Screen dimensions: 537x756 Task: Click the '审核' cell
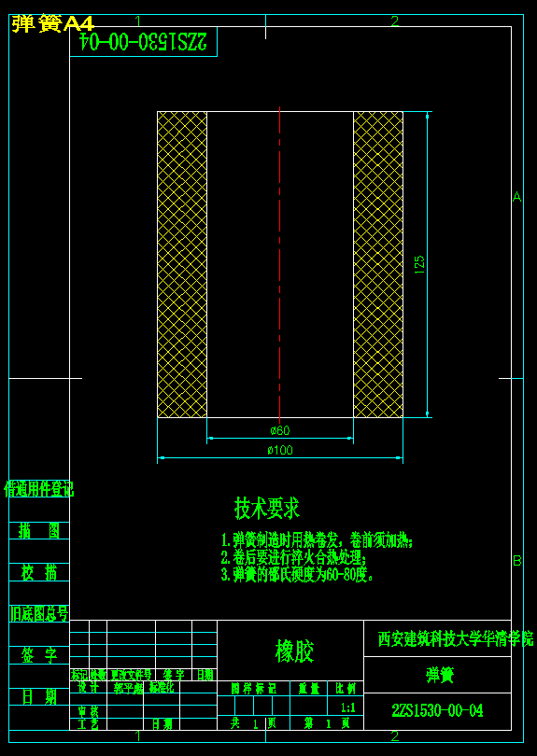click(89, 711)
